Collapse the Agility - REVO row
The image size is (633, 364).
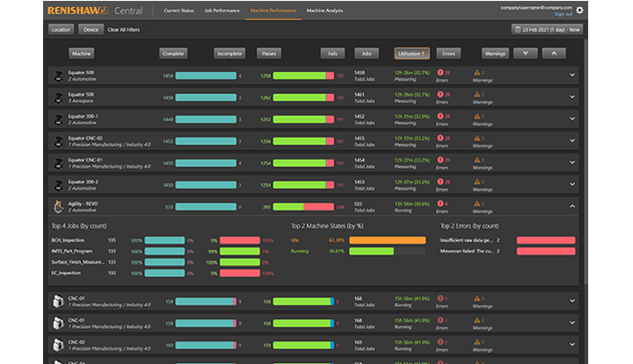tap(572, 206)
